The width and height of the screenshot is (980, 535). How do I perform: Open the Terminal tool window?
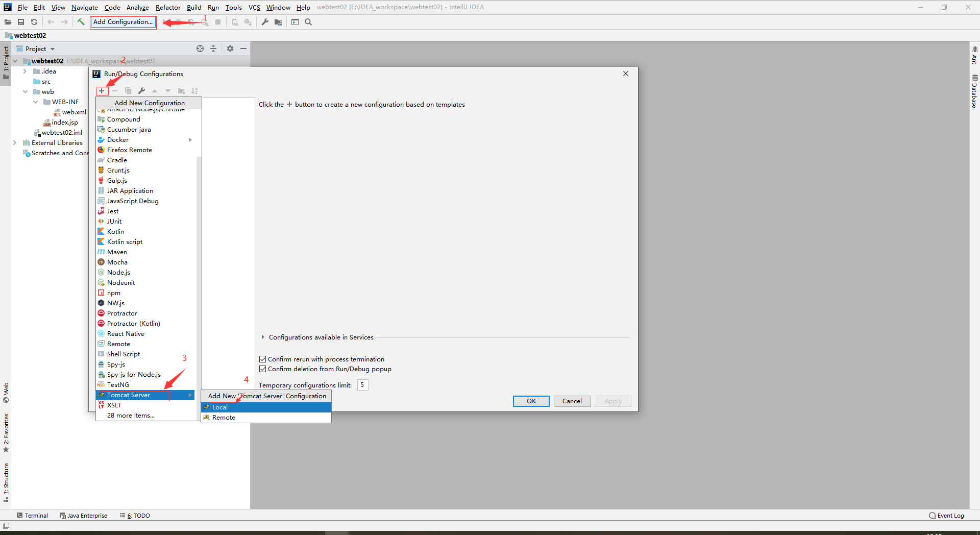pyautogui.click(x=32, y=515)
